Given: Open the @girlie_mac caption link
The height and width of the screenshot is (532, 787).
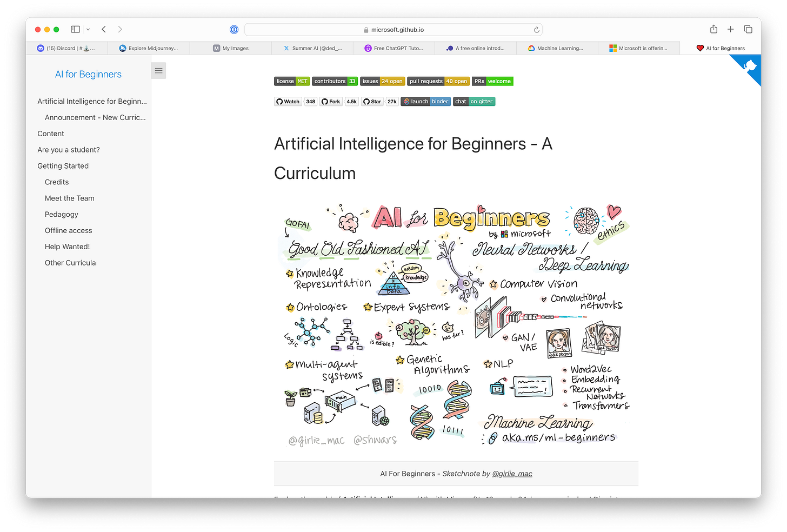Looking at the screenshot, I should [x=512, y=474].
